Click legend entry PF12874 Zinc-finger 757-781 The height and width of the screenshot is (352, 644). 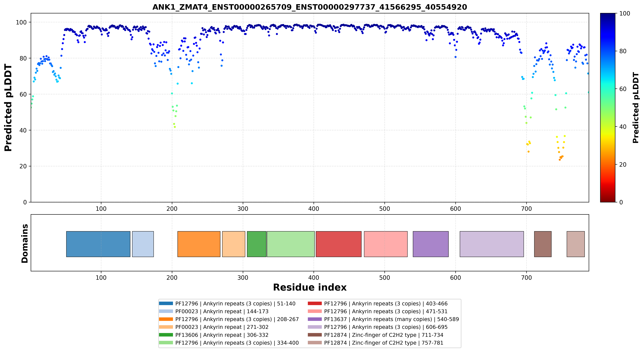click(x=376, y=343)
